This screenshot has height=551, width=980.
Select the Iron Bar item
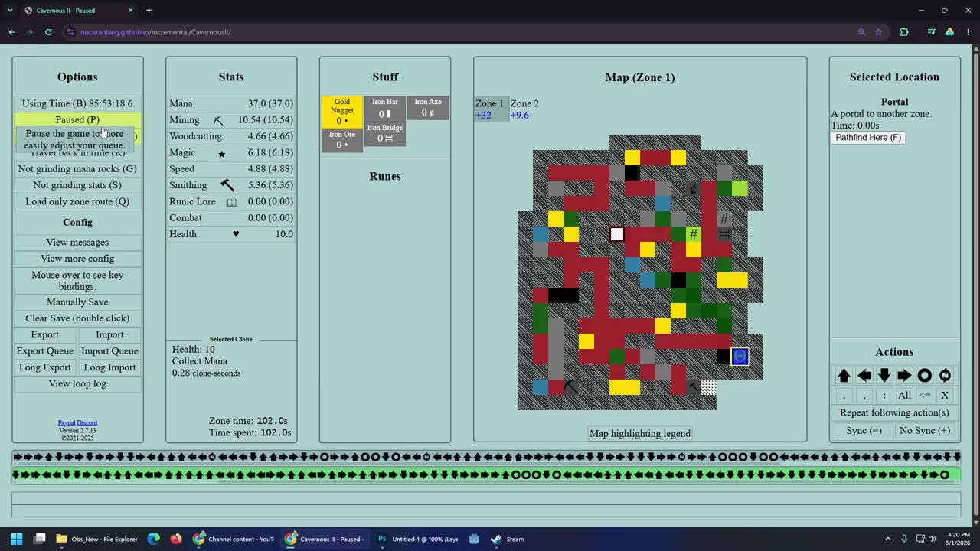tap(385, 109)
